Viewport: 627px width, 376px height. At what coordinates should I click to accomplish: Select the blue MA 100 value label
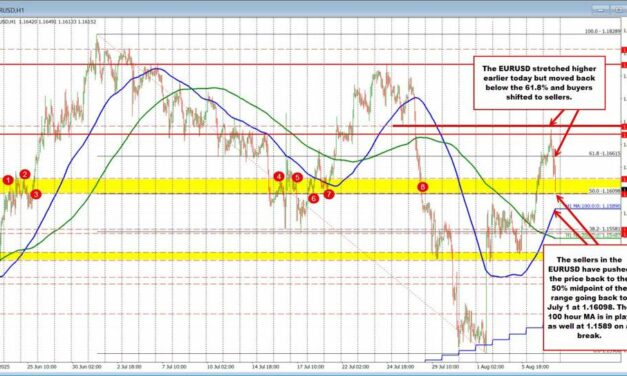coord(593,206)
